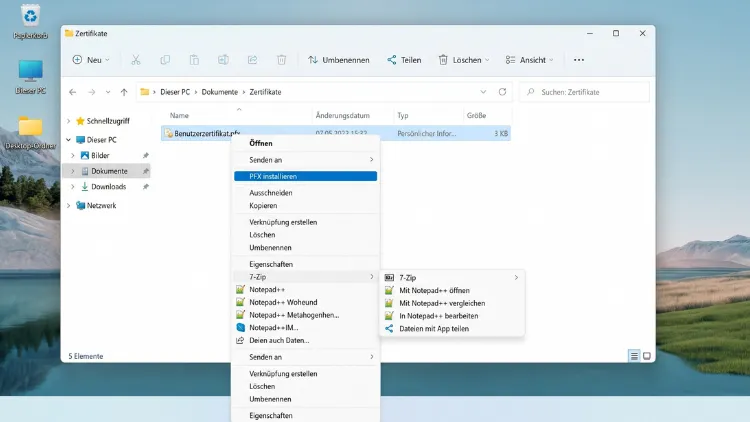Choose Öffnen from context menu
750x422 pixels.
(x=305, y=143)
